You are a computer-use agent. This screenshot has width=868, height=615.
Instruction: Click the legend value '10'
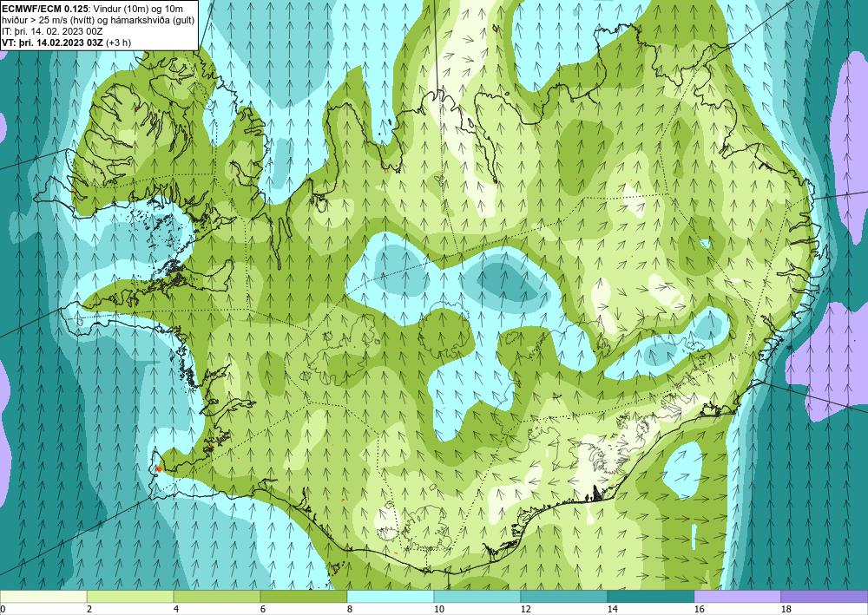[x=439, y=609]
